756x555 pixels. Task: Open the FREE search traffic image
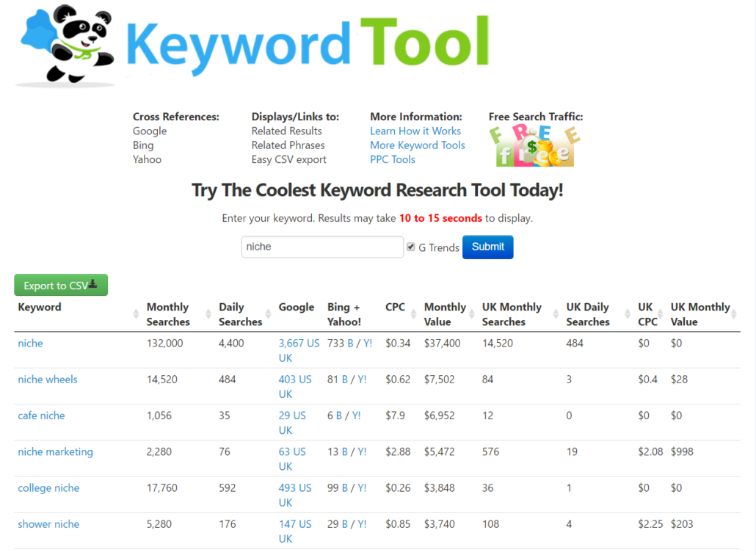tap(534, 146)
